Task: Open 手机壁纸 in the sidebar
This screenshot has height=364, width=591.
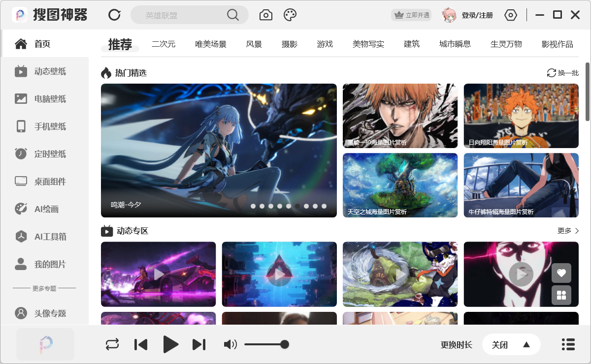Action: pyautogui.click(x=44, y=126)
